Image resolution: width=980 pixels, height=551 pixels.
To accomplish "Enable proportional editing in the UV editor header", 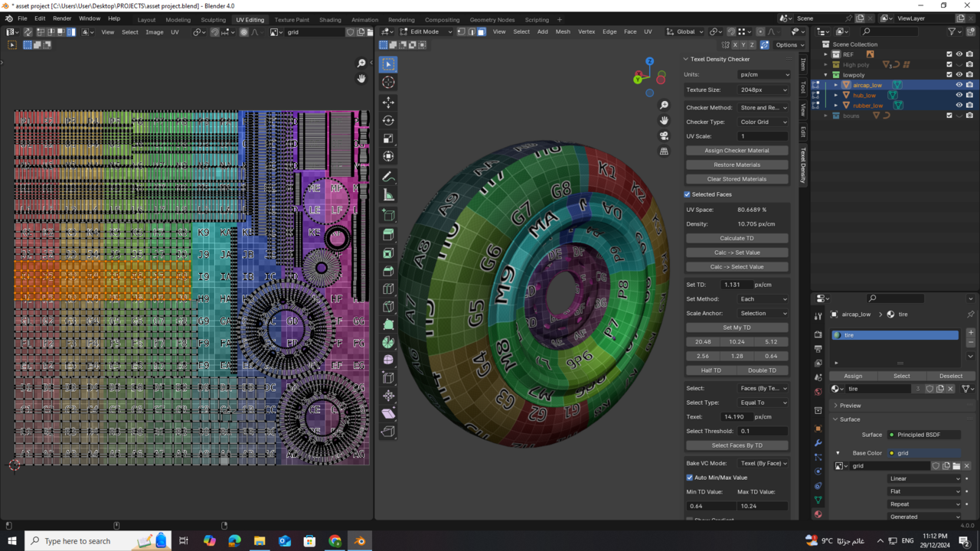I will click(244, 32).
